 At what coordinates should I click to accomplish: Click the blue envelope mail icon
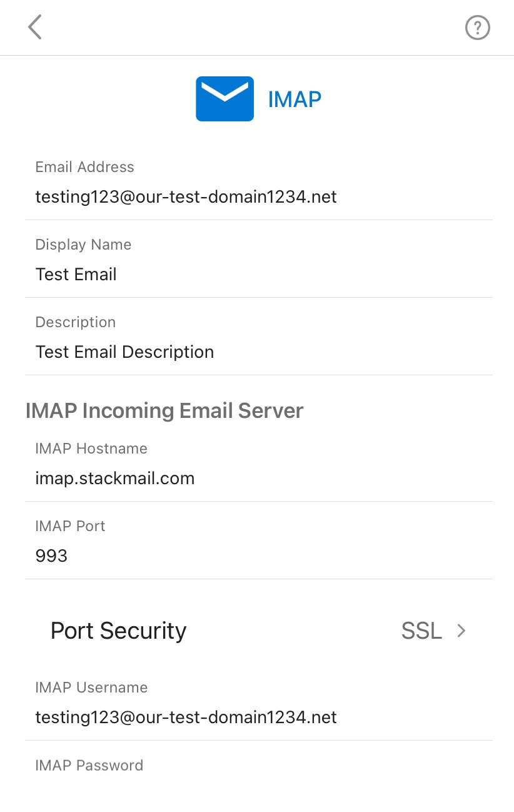[224, 99]
